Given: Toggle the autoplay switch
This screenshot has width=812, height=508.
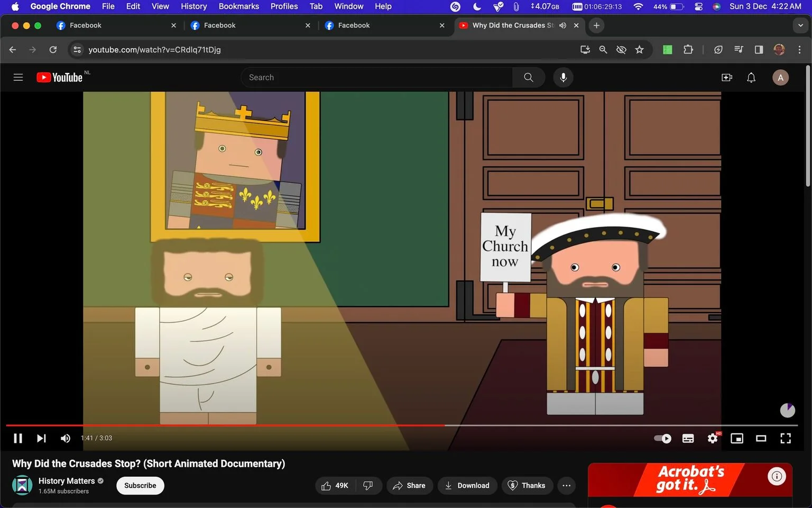Looking at the screenshot, I should (x=663, y=438).
